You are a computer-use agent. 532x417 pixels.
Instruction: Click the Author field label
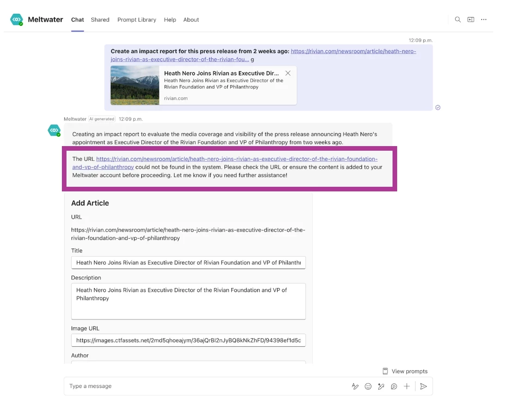[x=80, y=356]
